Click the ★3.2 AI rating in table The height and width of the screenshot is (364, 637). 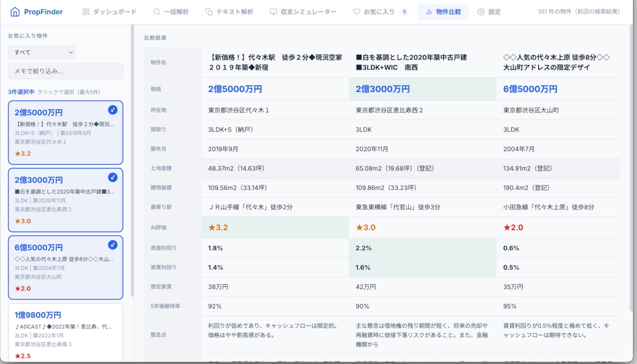pos(218,227)
